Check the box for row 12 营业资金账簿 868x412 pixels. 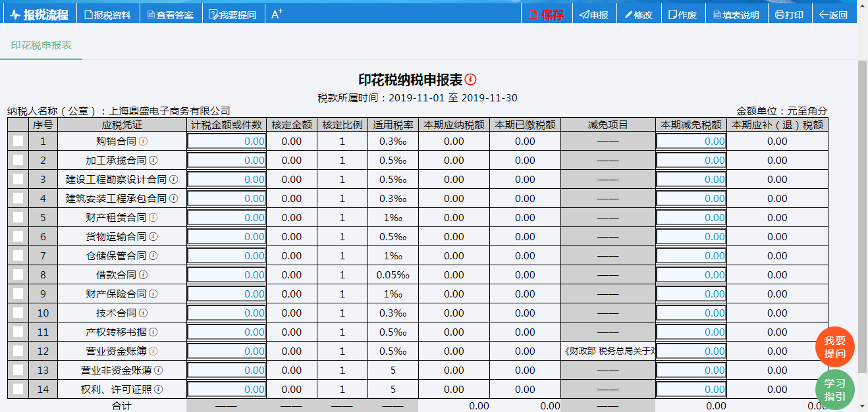(18, 351)
